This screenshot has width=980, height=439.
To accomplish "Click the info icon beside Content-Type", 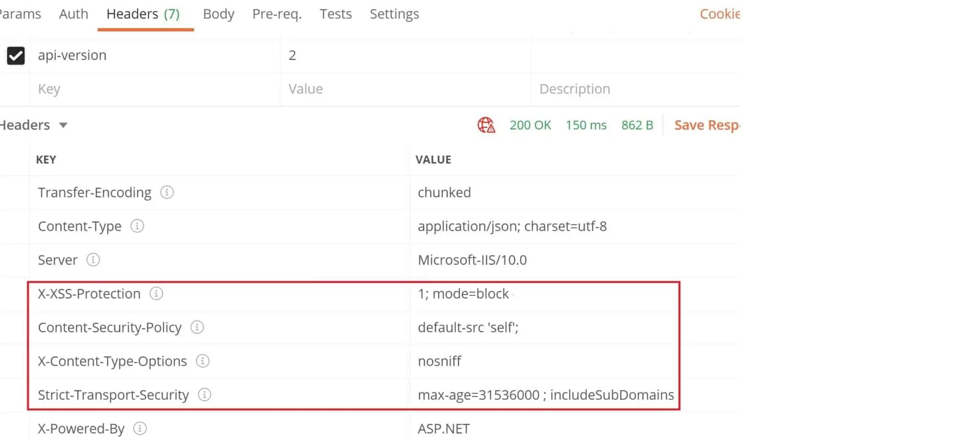I will tap(137, 226).
